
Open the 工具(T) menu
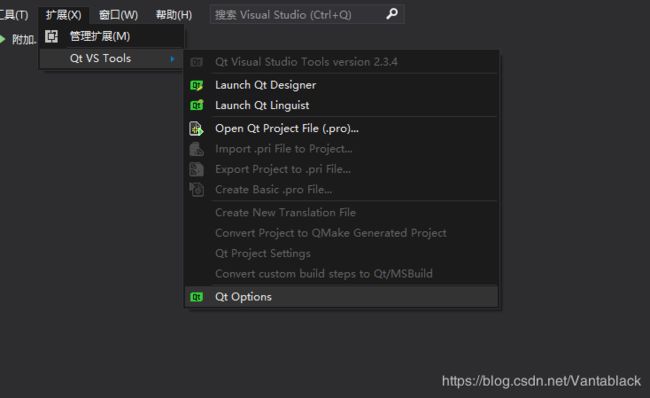[14, 15]
